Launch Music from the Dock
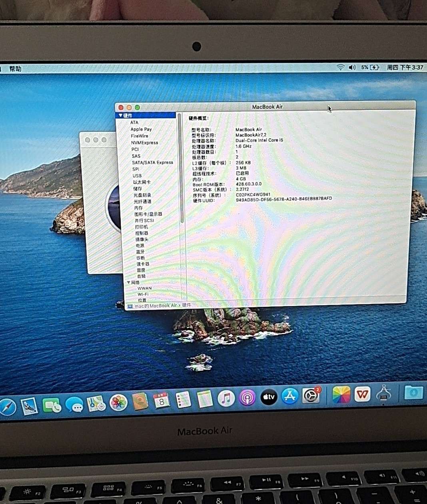427x504 pixels. tap(226, 398)
